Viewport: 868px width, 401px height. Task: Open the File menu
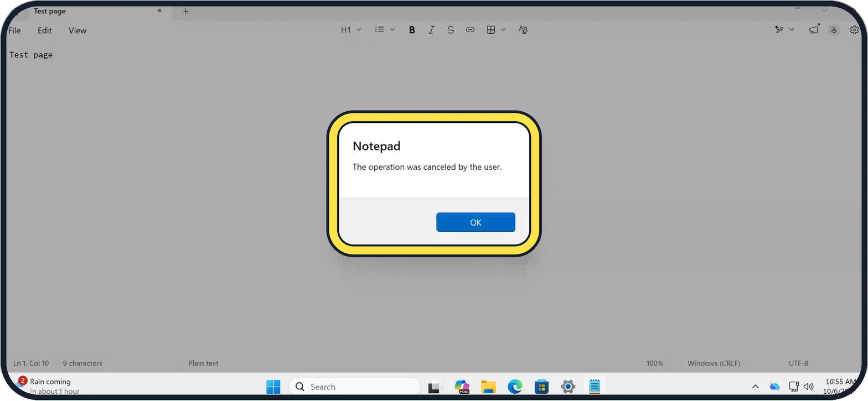click(14, 30)
